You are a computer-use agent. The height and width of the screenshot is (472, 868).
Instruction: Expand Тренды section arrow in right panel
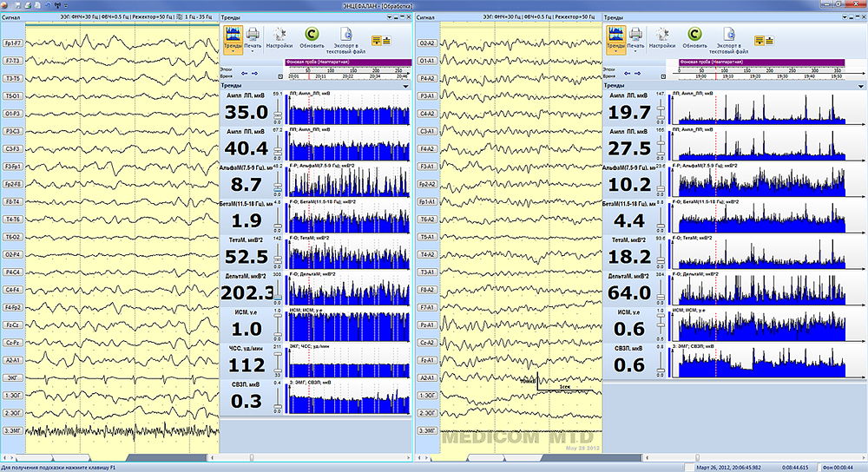861,86
